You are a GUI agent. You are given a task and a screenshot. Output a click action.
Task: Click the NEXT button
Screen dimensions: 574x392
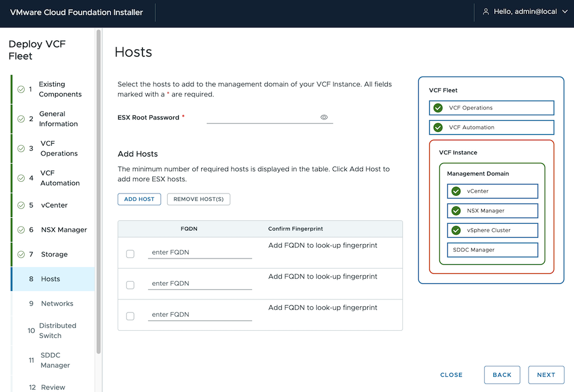click(546, 375)
